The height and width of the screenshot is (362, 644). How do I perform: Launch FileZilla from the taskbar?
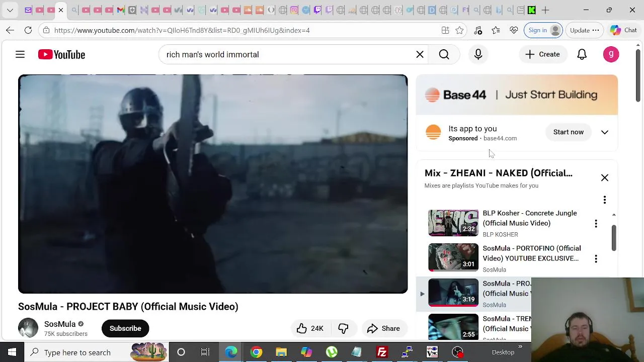[x=382, y=352]
